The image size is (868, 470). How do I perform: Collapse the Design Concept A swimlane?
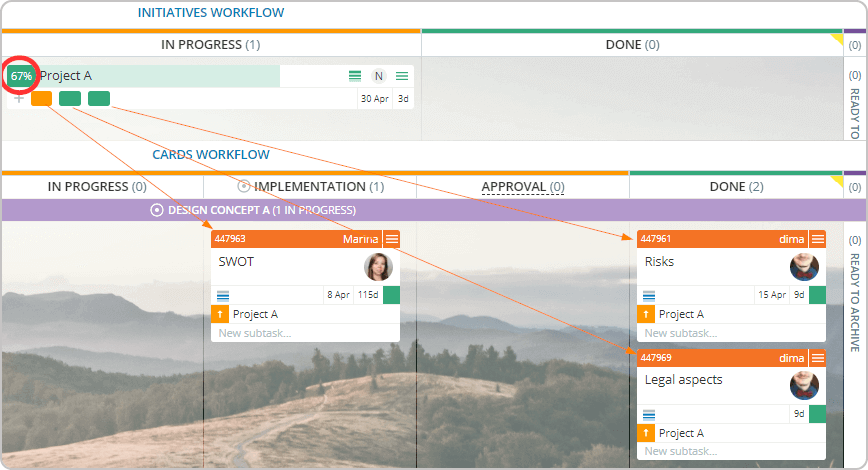pyautogui.click(x=157, y=210)
